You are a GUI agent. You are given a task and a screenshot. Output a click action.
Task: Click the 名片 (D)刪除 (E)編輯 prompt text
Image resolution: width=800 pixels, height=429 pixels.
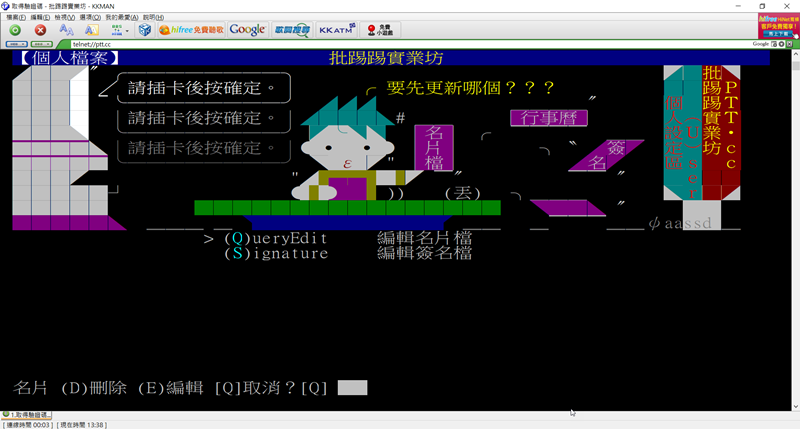[169, 388]
